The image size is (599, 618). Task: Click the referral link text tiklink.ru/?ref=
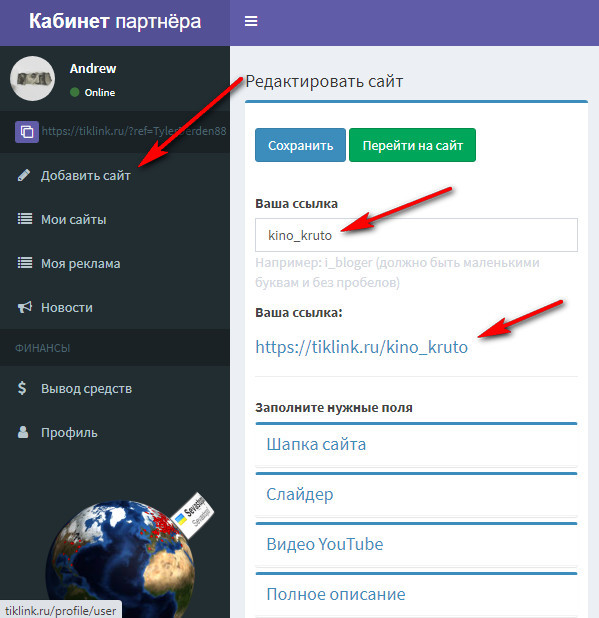point(134,131)
